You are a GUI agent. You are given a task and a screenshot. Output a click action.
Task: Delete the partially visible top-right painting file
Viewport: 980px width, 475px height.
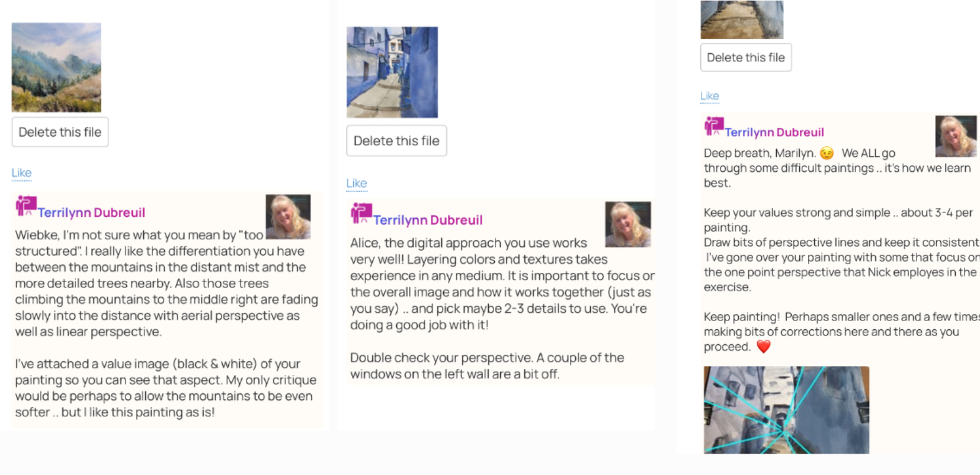746,57
